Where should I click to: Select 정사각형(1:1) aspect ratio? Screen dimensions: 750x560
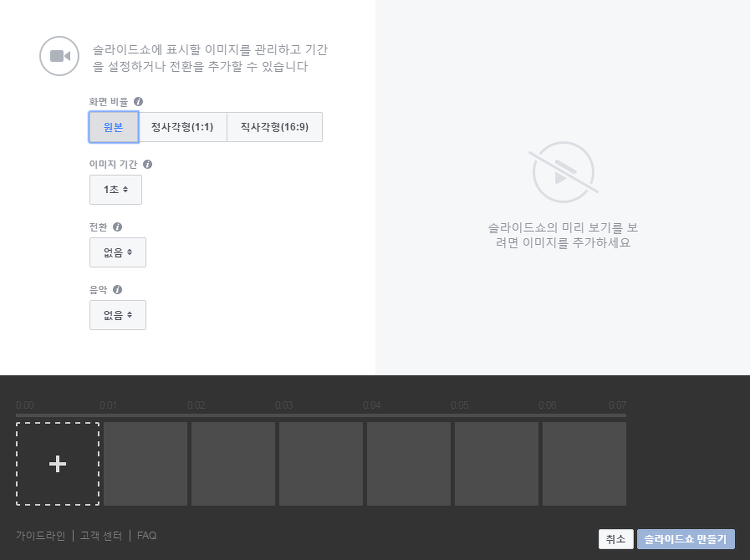[x=182, y=127]
